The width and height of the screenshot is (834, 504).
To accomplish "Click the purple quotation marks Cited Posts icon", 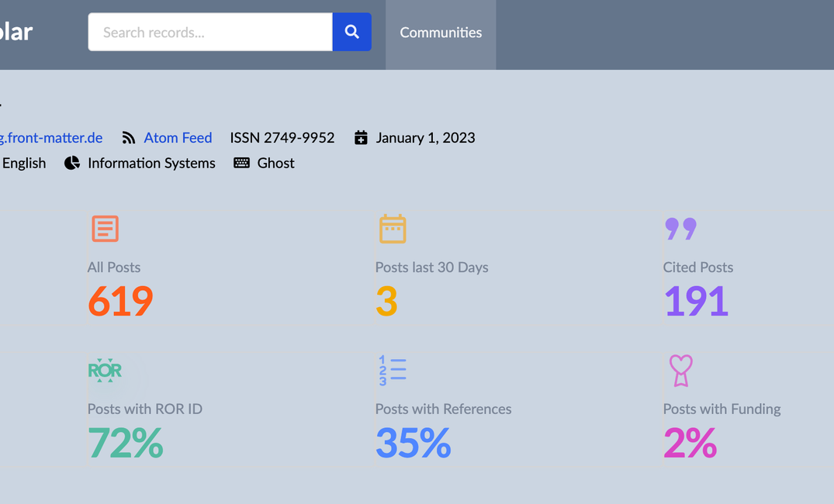I will point(680,229).
